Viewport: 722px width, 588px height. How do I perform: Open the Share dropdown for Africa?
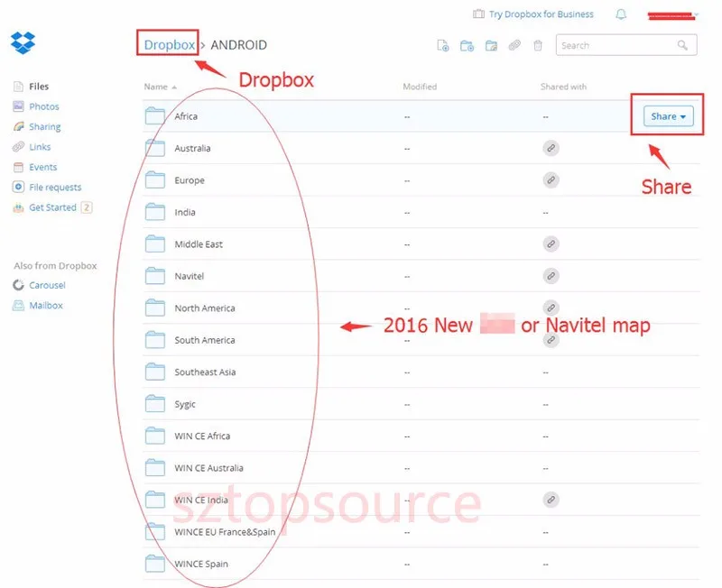668,116
